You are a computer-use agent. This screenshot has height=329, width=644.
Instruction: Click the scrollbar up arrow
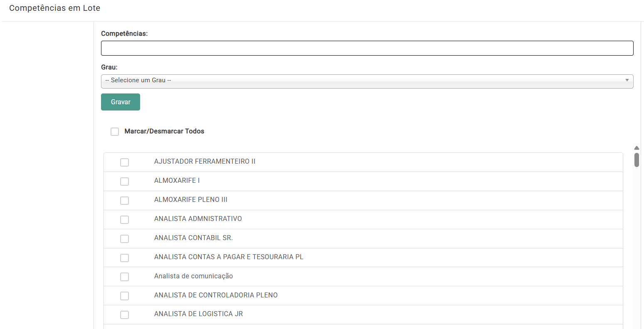coord(637,148)
